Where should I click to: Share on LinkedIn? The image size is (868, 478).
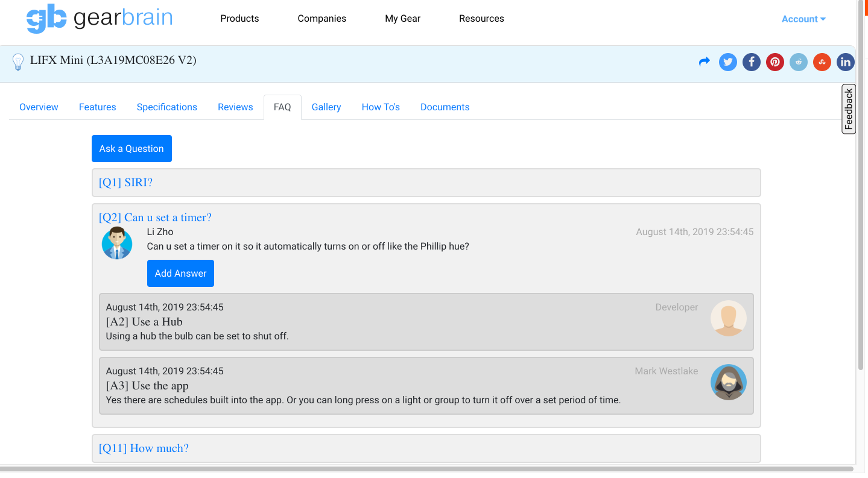tap(846, 61)
